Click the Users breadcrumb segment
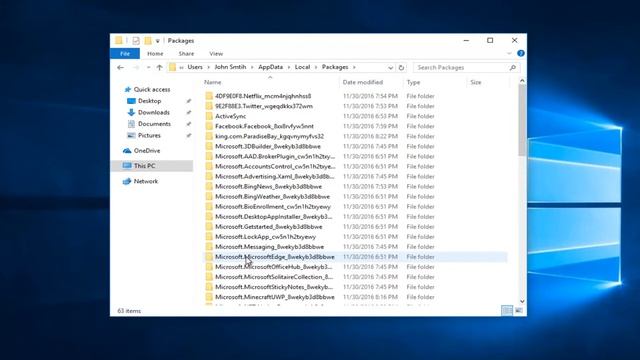 point(195,67)
